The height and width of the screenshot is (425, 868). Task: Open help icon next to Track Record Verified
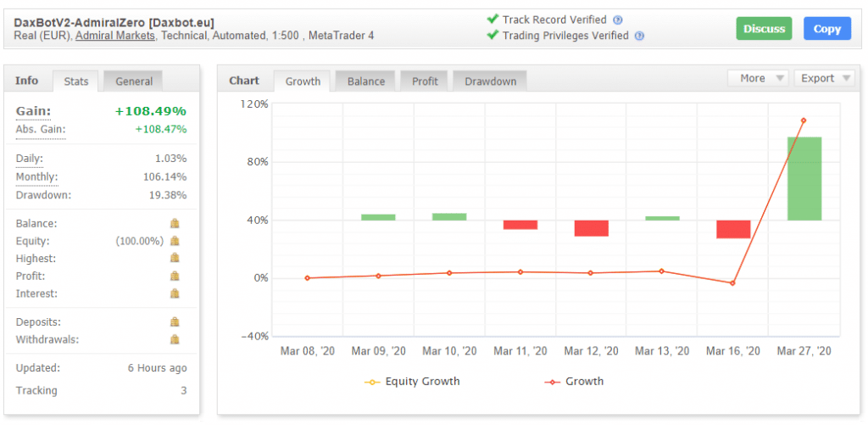click(618, 20)
